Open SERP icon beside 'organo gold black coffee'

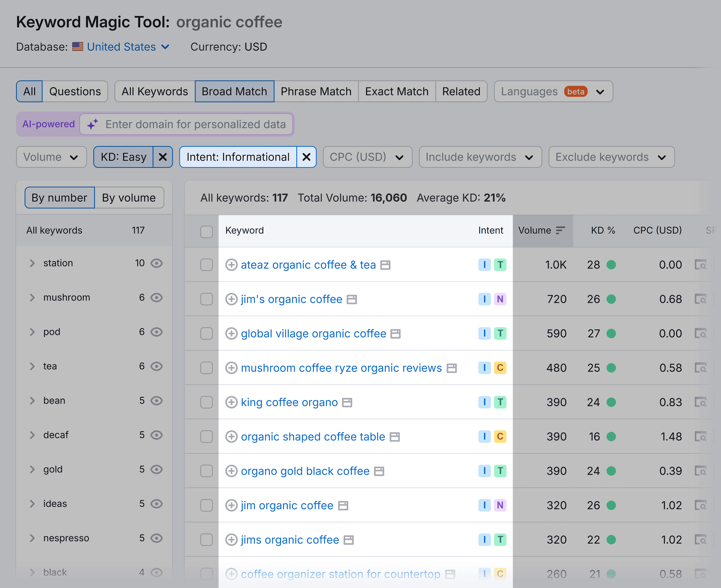(x=379, y=471)
